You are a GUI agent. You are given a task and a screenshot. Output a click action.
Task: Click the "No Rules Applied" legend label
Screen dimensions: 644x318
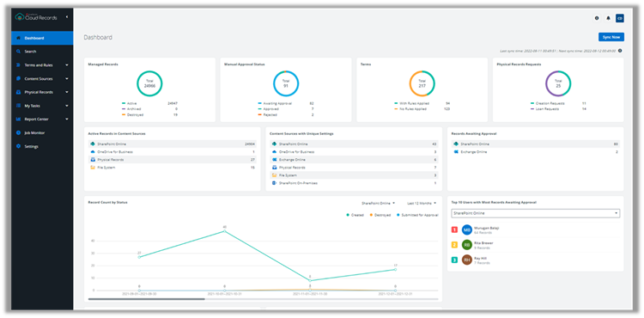(414, 109)
